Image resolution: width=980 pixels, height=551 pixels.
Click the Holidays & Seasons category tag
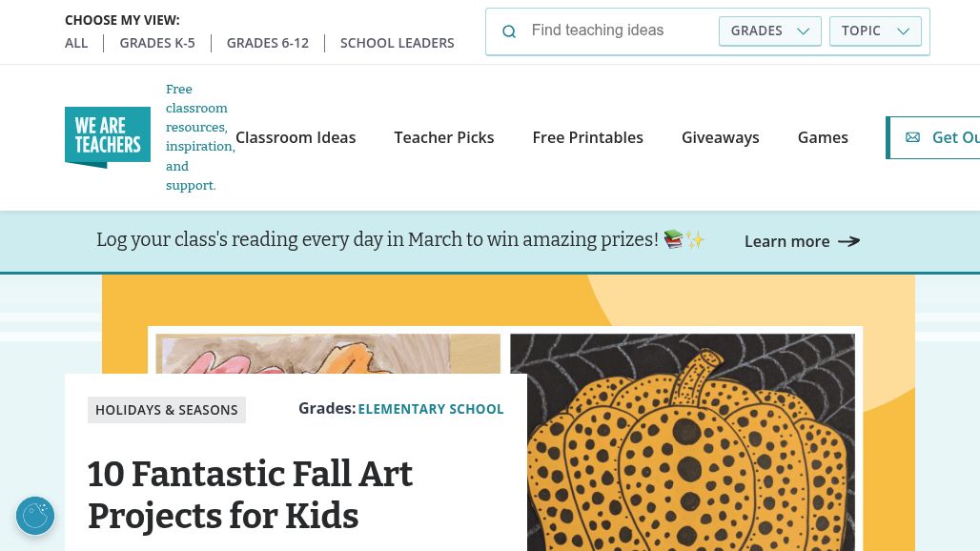(167, 410)
